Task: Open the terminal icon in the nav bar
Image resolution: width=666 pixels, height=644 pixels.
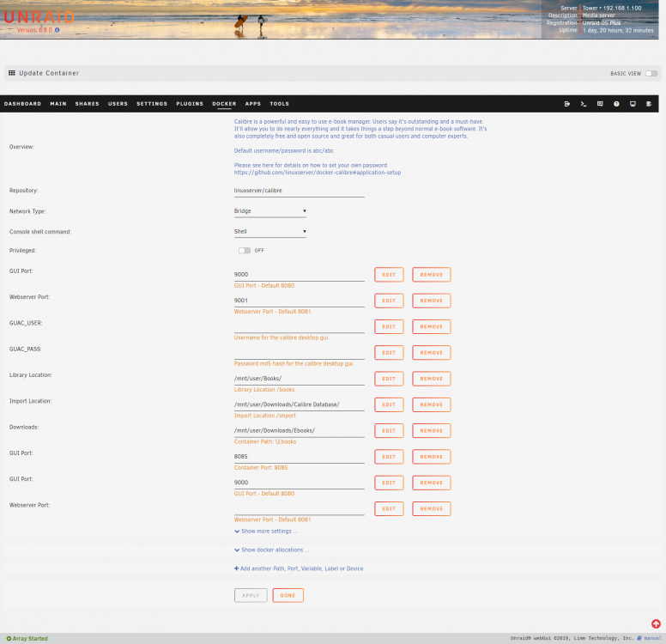Action: [584, 104]
